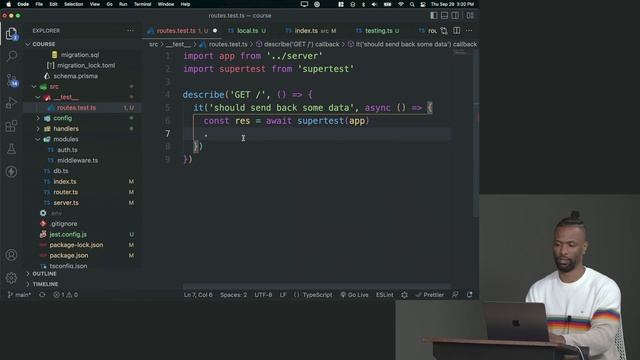Change Spaces: 2 indentation setting
Viewport: 640px width, 360px height.
[233, 295]
